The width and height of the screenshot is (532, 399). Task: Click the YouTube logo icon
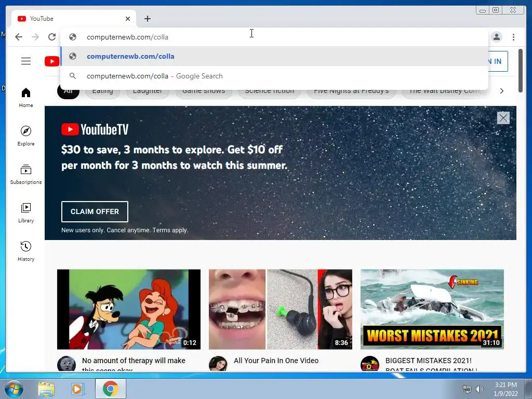[52, 61]
